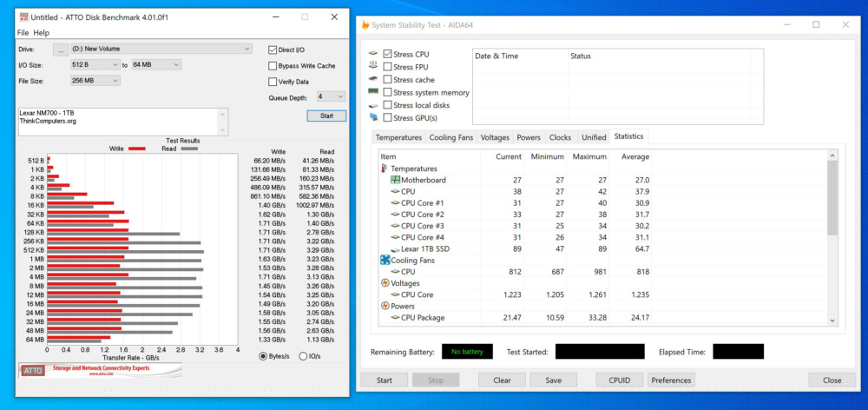Open the I/O Size start dropdown 512 B
Viewport: 868px width, 410px height.
(x=95, y=65)
